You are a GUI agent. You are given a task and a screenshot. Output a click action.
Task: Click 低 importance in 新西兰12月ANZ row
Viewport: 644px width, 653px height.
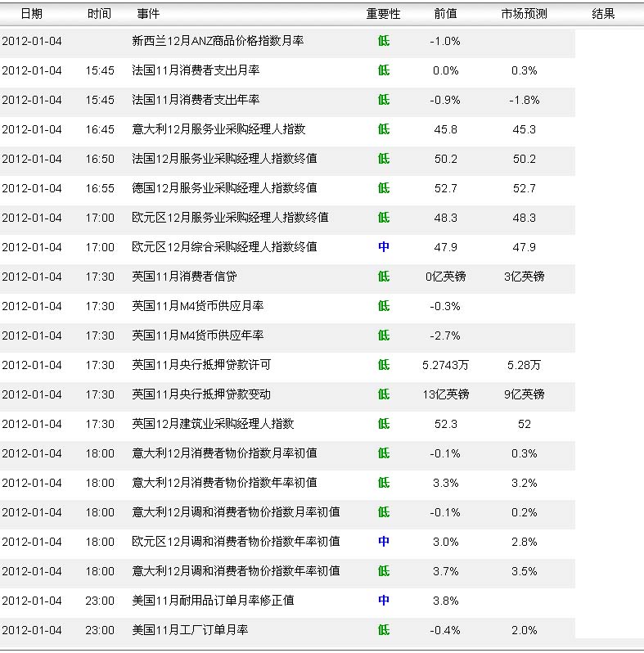pos(384,41)
